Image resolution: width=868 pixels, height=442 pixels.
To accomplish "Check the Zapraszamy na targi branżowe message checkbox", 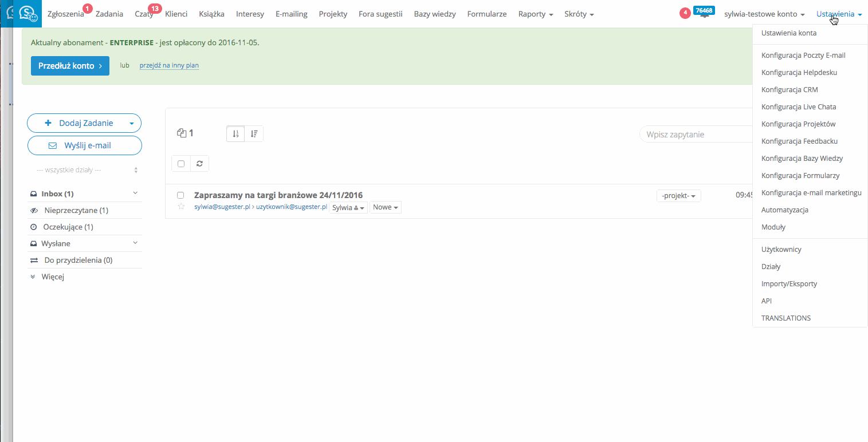I will (180, 195).
